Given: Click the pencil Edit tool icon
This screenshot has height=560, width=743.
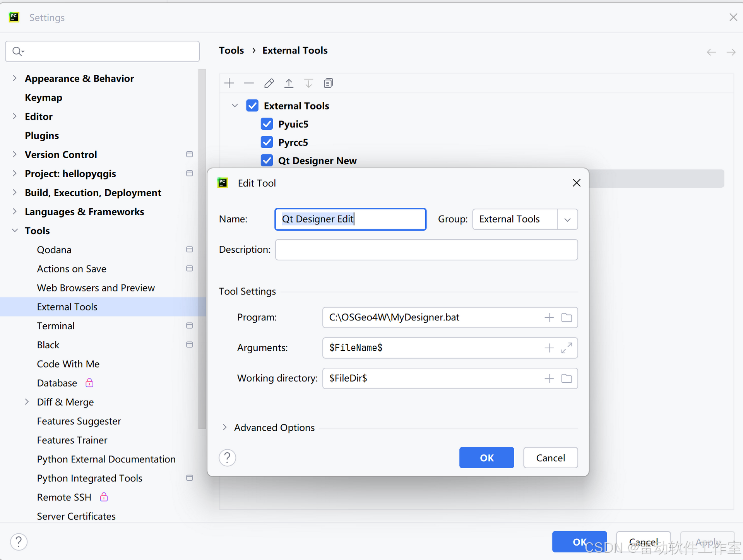Looking at the screenshot, I should 269,83.
